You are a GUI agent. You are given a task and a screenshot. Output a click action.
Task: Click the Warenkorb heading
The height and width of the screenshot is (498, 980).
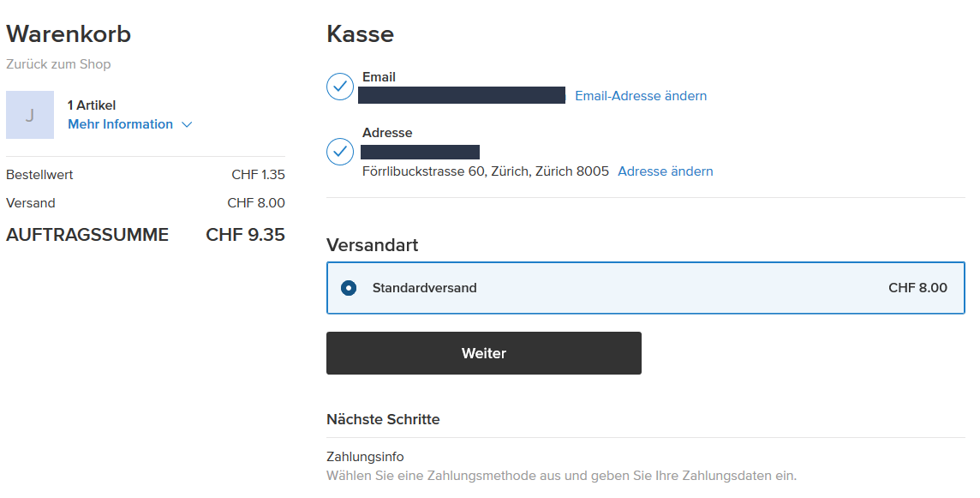click(69, 34)
